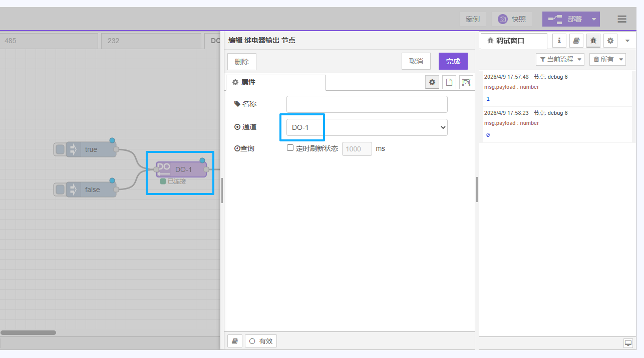Image resolution: width=644 pixels, height=358 pixels.
Task: Click the 删除 button
Action: [241, 61]
